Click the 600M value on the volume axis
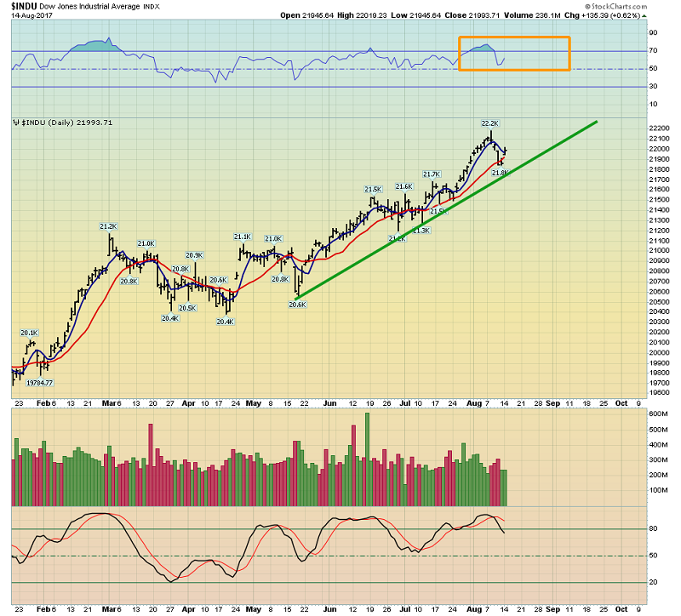681x616 pixels. pos(658,414)
